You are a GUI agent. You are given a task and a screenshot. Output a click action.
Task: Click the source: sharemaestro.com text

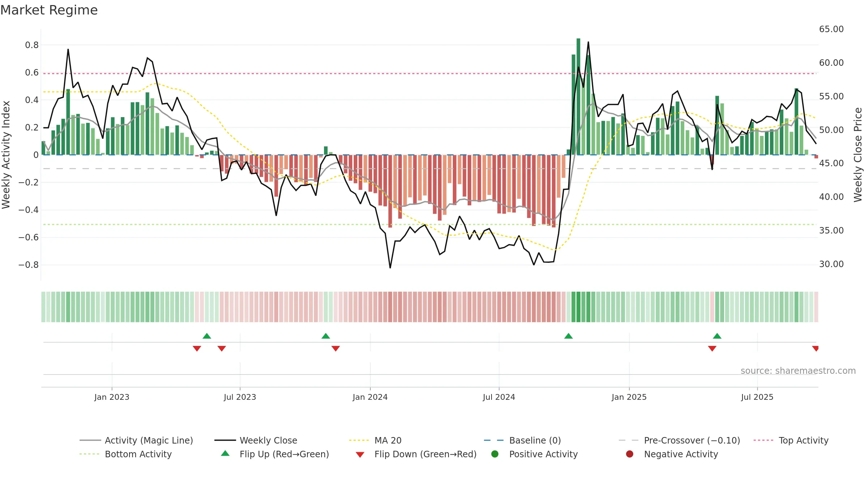tap(798, 371)
